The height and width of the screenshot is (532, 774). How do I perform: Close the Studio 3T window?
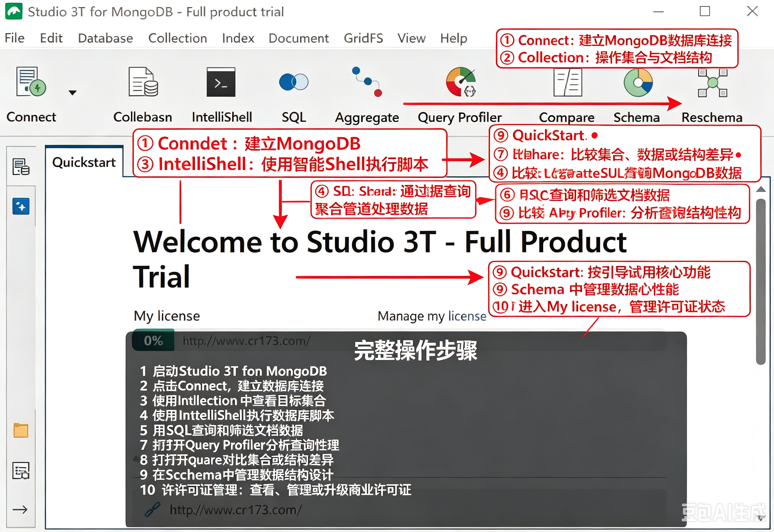point(752,11)
